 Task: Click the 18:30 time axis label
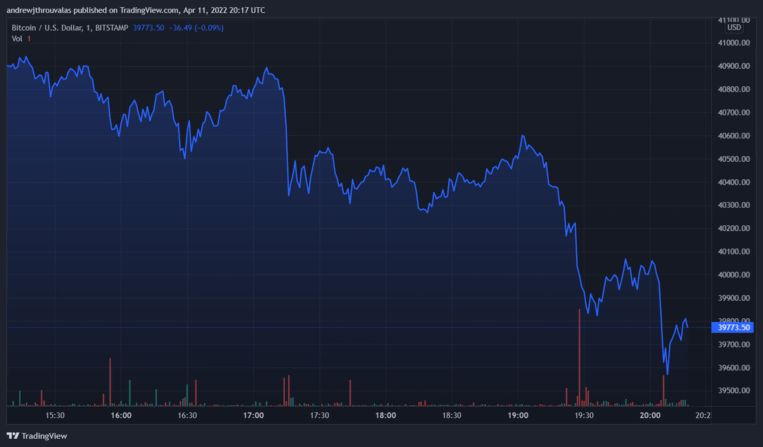coord(452,414)
